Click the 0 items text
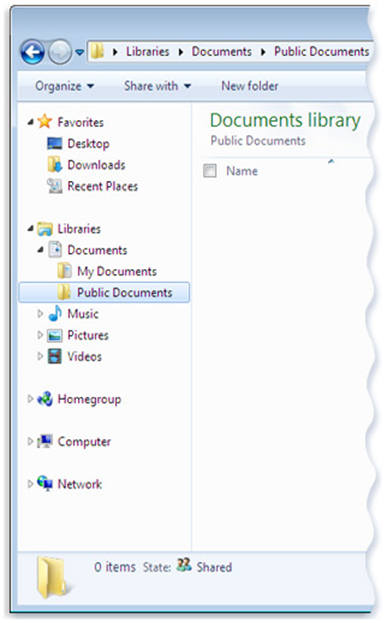Image resolution: width=387 pixels, height=623 pixels. pos(115,567)
